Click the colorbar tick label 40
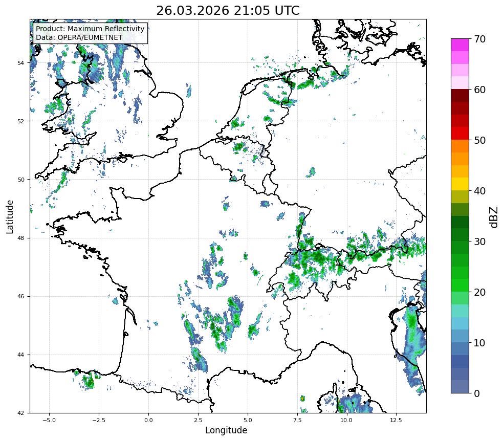Image resolution: width=504 pixels, height=440 pixels. [x=479, y=191]
